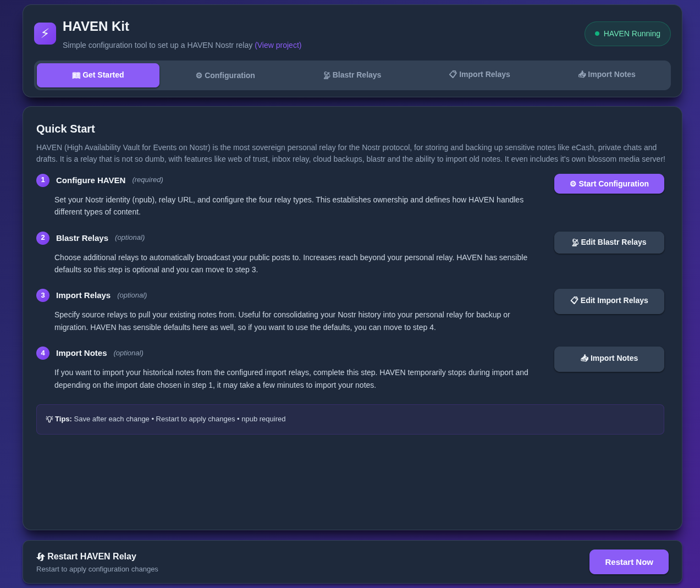Open Edit Import Relays button
700x588 pixels.
pos(609,301)
